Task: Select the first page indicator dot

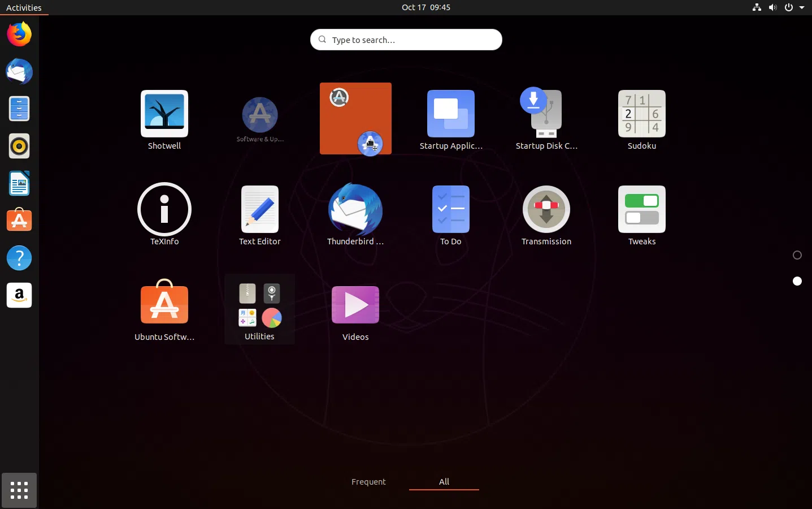Action: (797, 255)
